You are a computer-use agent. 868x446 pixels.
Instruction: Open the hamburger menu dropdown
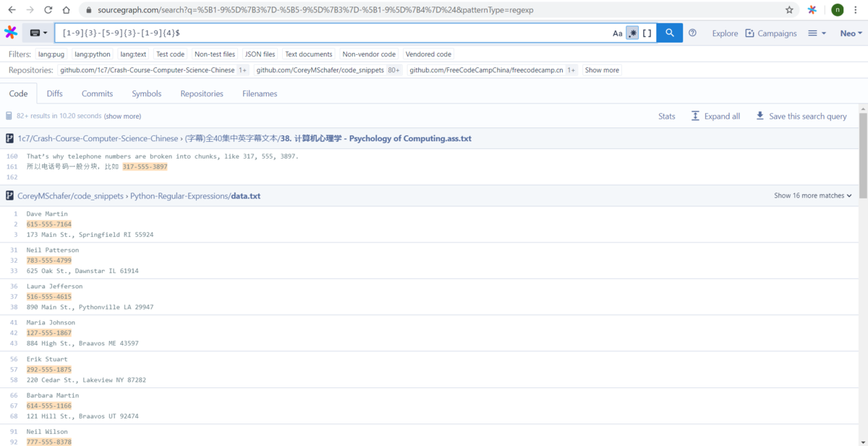tap(817, 33)
